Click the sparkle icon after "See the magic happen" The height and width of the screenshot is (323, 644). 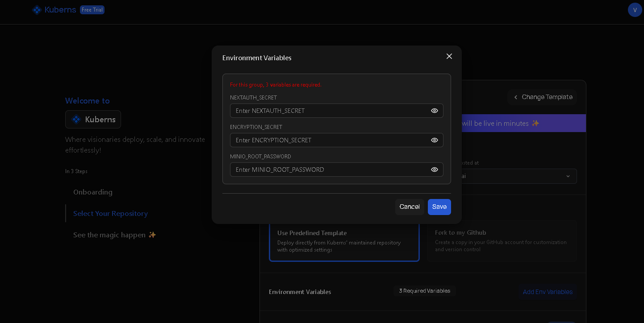(x=153, y=235)
